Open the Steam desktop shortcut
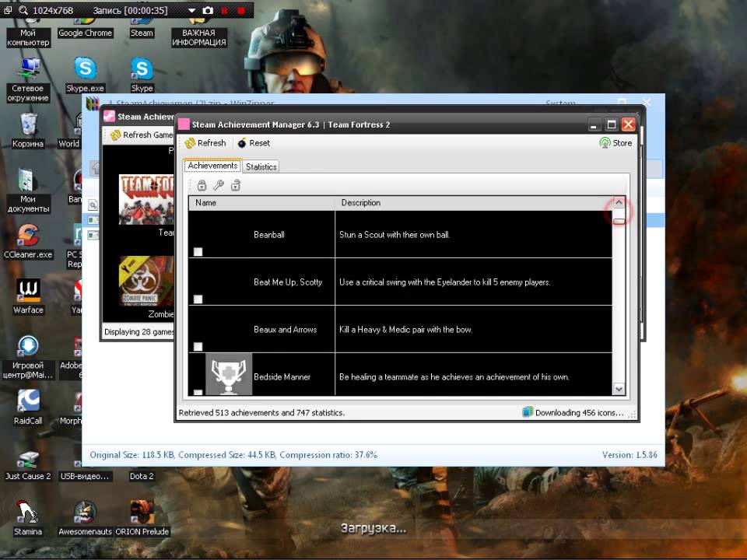 click(x=142, y=27)
